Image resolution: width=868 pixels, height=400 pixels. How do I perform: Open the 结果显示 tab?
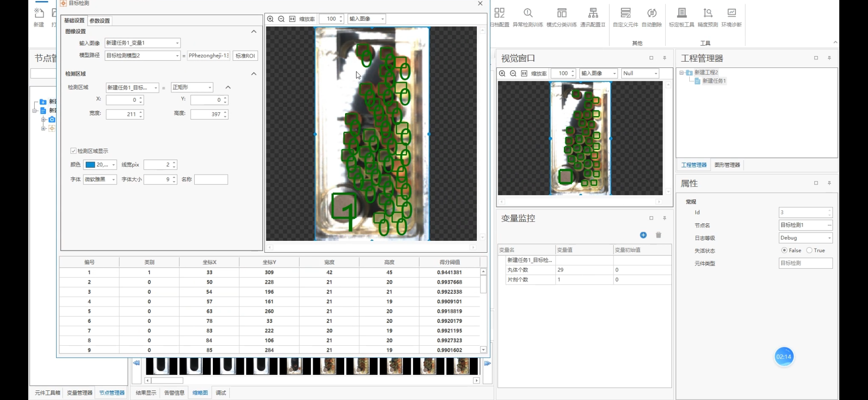point(146,393)
